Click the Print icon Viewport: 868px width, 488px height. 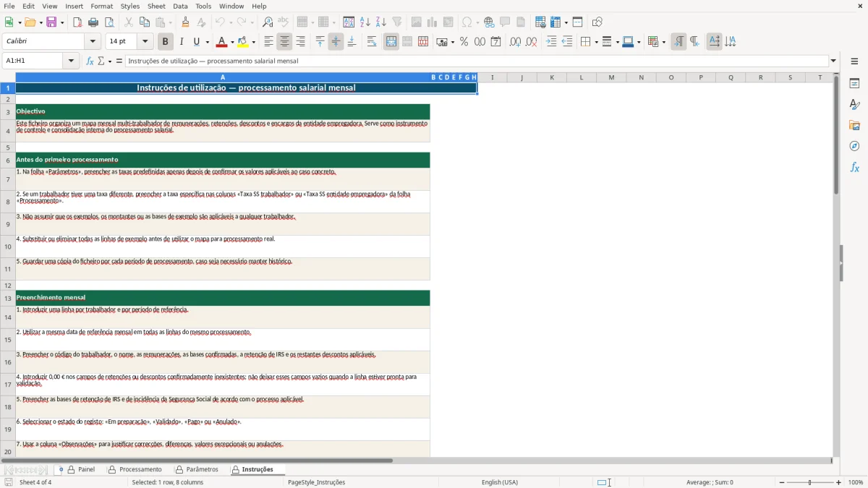tap(93, 22)
